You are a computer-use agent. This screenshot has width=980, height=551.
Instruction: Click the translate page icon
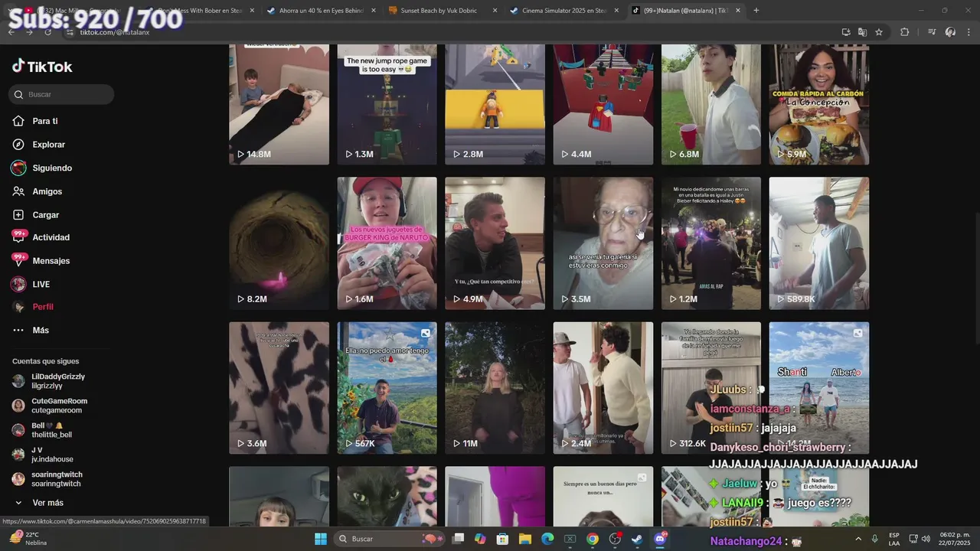862,32
